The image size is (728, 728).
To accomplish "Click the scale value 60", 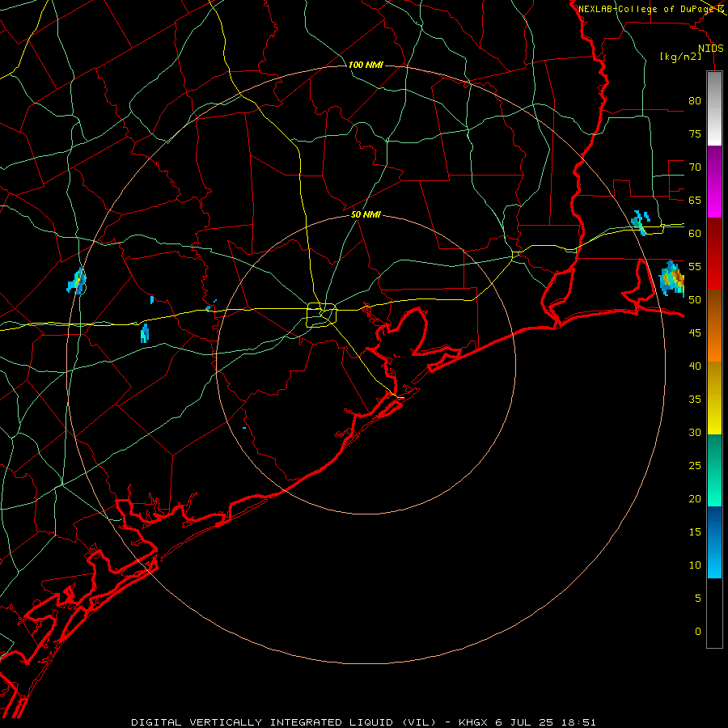I will point(695,234).
